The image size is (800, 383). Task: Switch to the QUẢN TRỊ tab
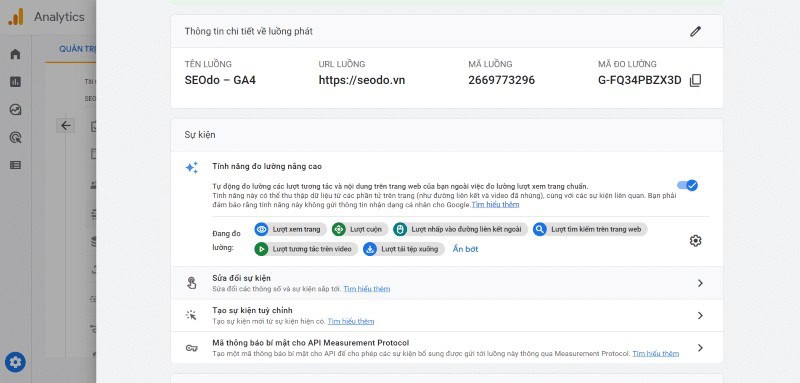tap(78, 49)
